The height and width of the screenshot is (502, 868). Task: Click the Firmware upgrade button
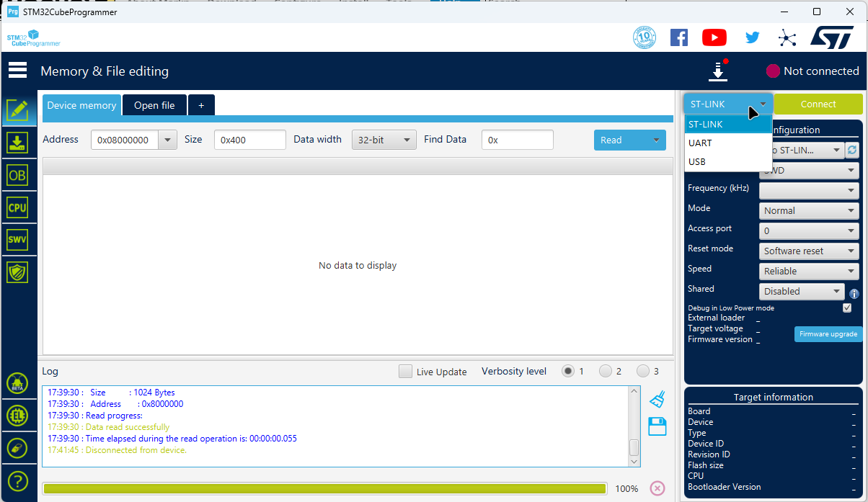[x=828, y=334]
